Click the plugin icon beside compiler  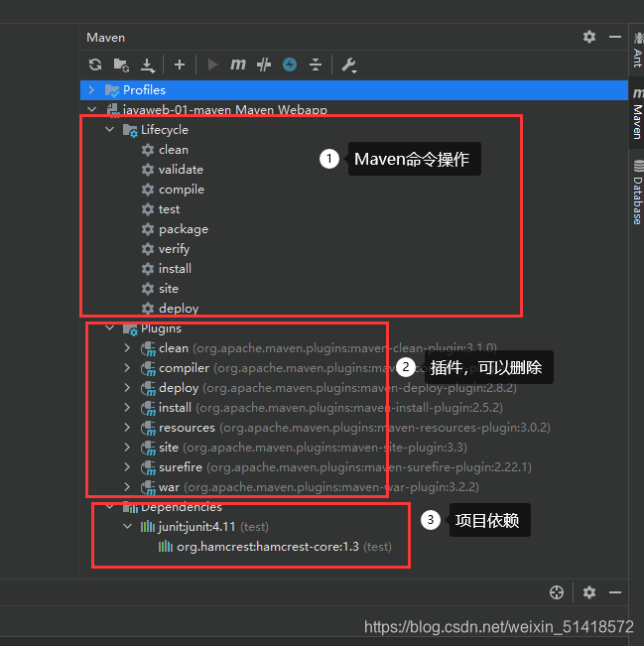point(148,368)
